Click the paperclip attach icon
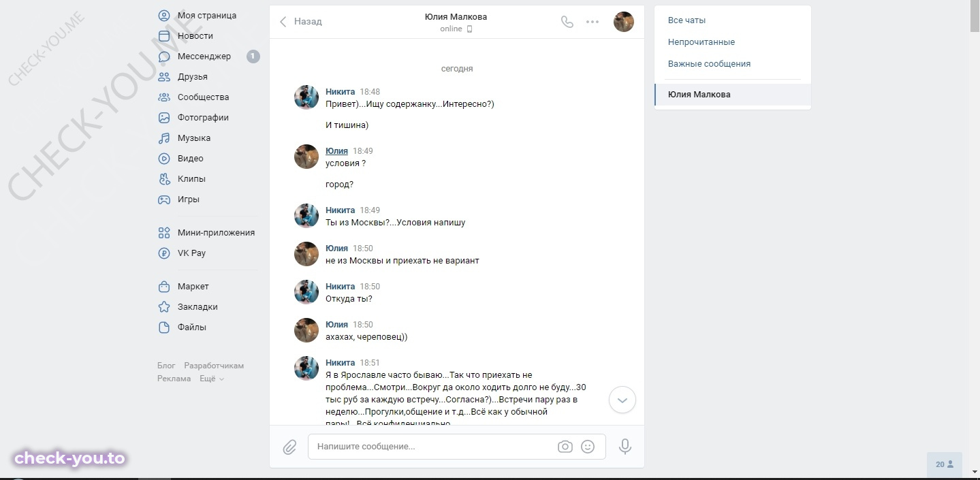The height and width of the screenshot is (480, 980). (289, 447)
